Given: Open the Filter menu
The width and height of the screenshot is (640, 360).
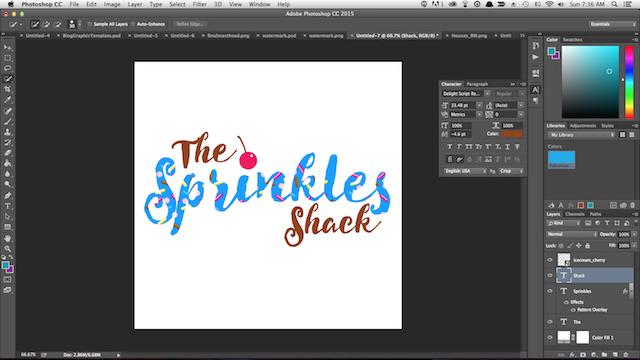Looking at the screenshot, I should click(199, 4).
